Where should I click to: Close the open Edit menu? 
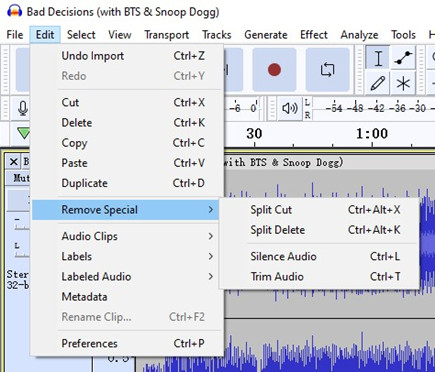tap(45, 35)
